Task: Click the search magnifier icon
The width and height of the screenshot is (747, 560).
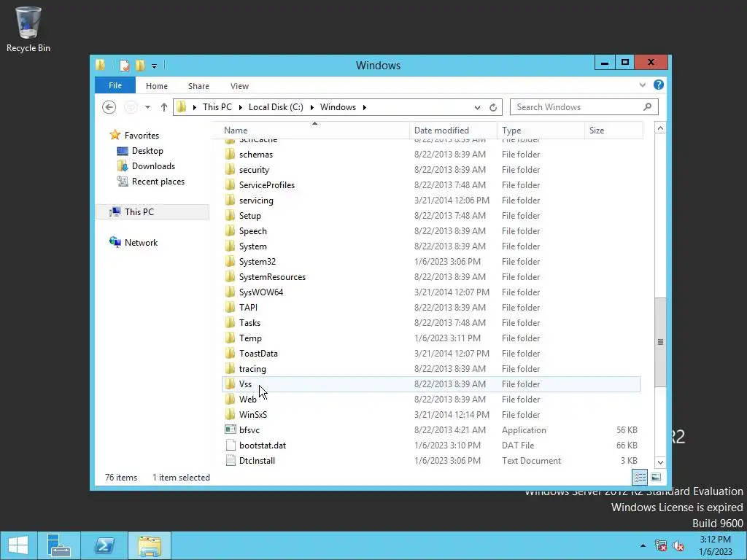Action: [648, 107]
